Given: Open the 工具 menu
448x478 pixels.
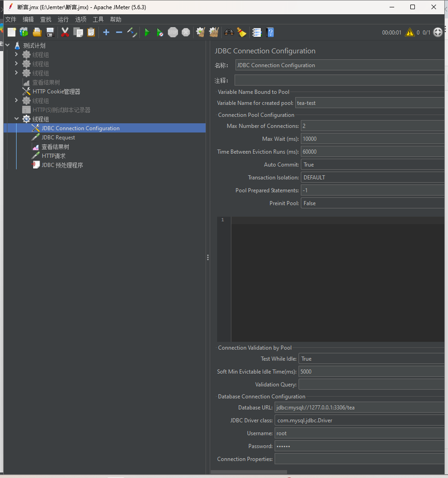Looking at the screenshot, I should pyautogui.click(x=98, y=19).
